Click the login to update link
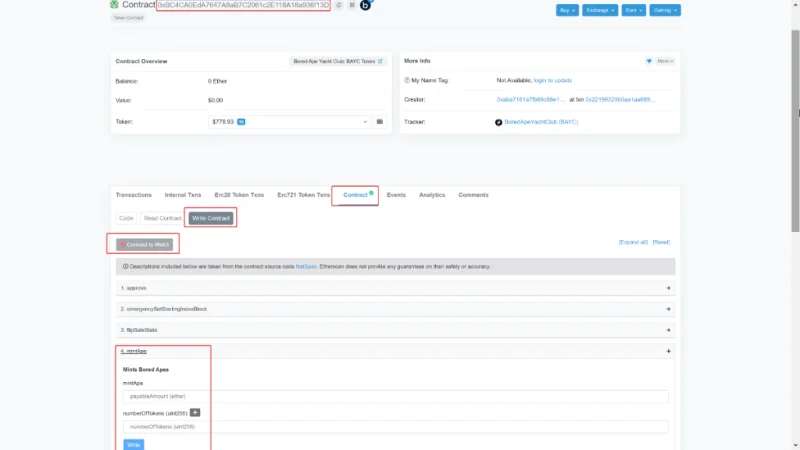The height and width of the screenshot is (450, 800). (553, 81)
